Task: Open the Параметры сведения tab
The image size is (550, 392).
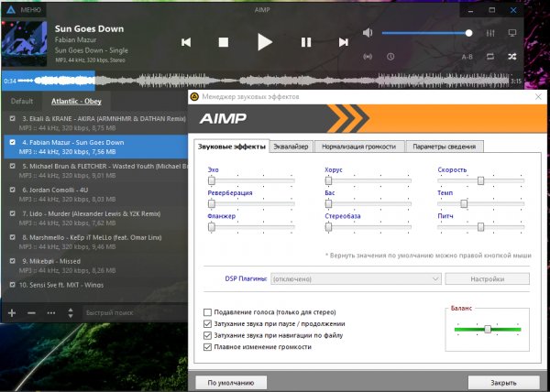Action: 444,147
